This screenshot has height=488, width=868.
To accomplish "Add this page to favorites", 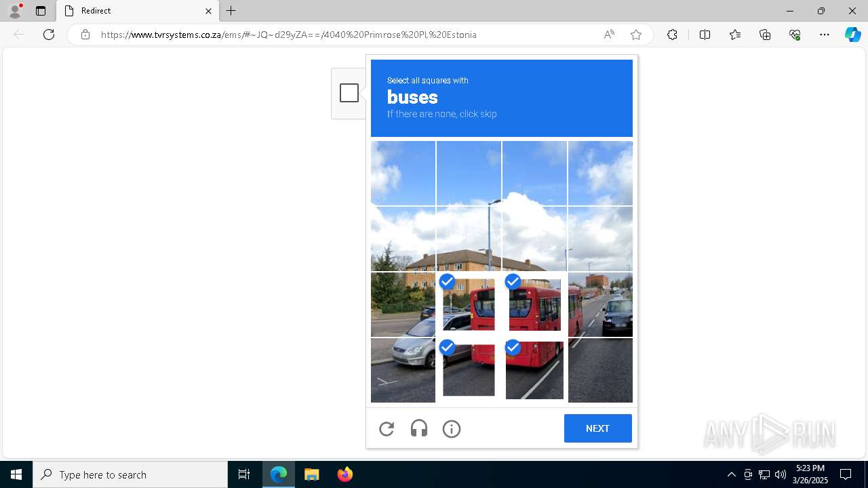I will 636,35.
